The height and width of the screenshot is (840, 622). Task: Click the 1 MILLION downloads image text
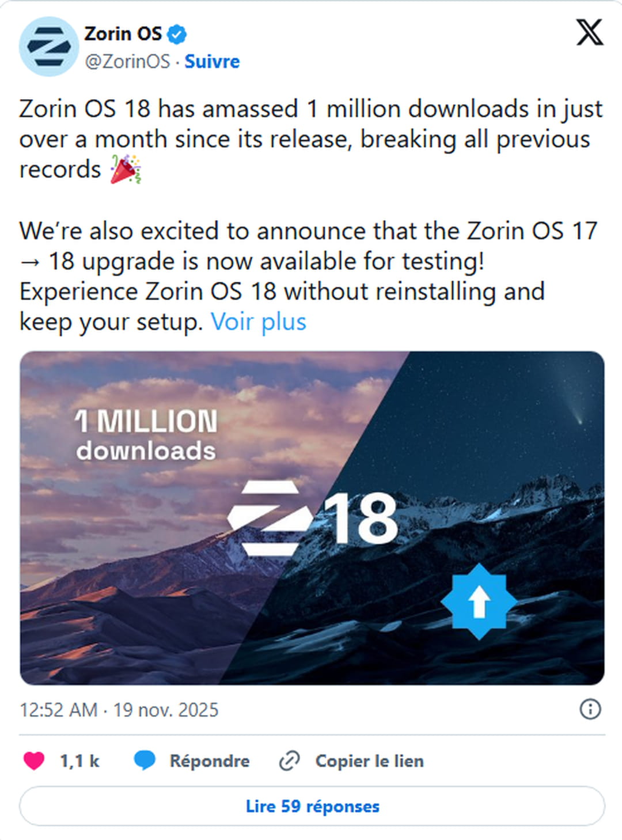146,435
